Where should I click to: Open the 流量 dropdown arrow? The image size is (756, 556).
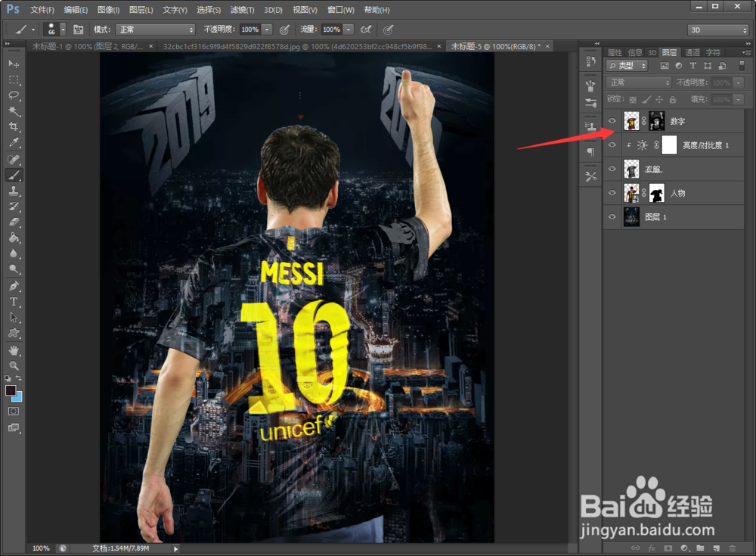[x=349, y=30]
